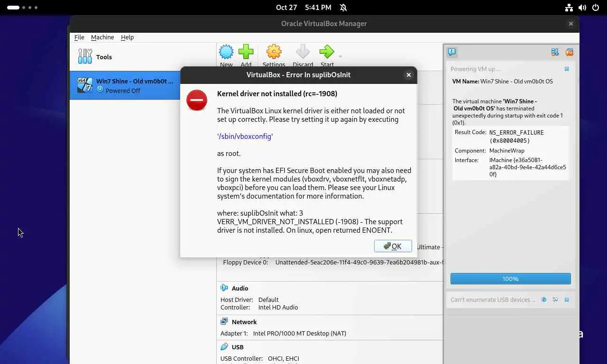Image resolution: width=607 pixels, height=364 pixels.
Task: Click OK in the suplibOsInit error dialog
Action: point(393,246)
